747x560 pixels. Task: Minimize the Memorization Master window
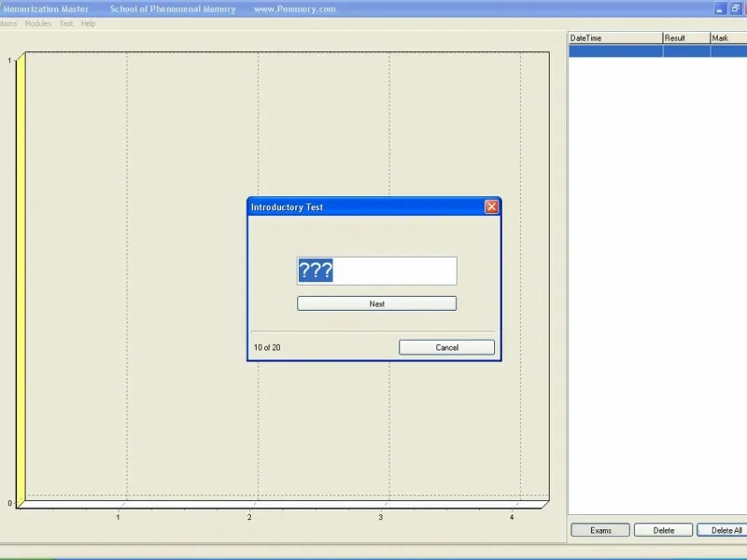719,8
